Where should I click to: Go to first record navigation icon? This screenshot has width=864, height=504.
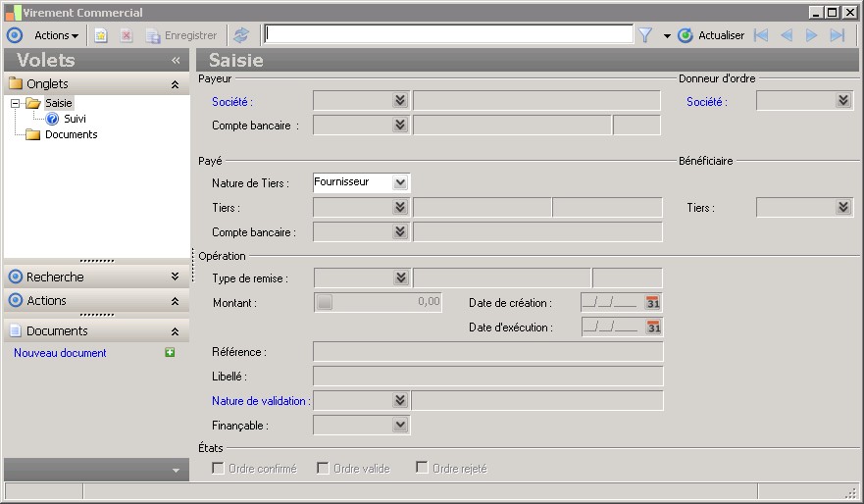[x=761, y=36]
